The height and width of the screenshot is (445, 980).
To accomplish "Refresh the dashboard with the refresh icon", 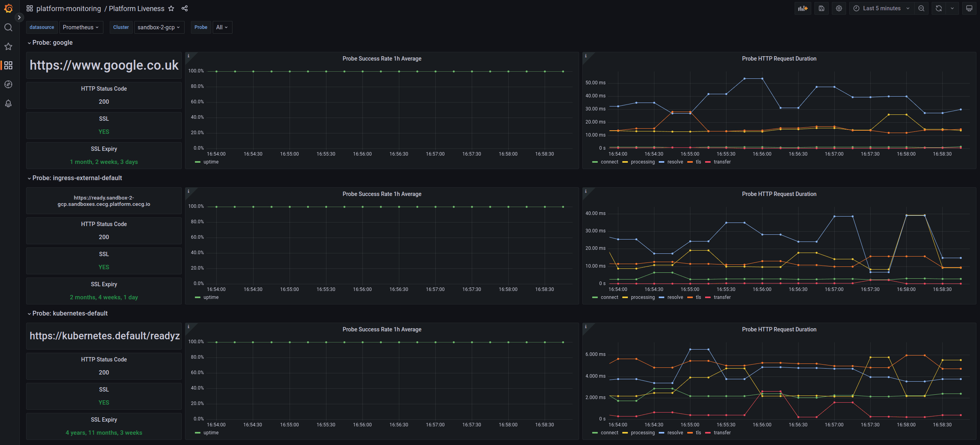I will coord(938,8).
